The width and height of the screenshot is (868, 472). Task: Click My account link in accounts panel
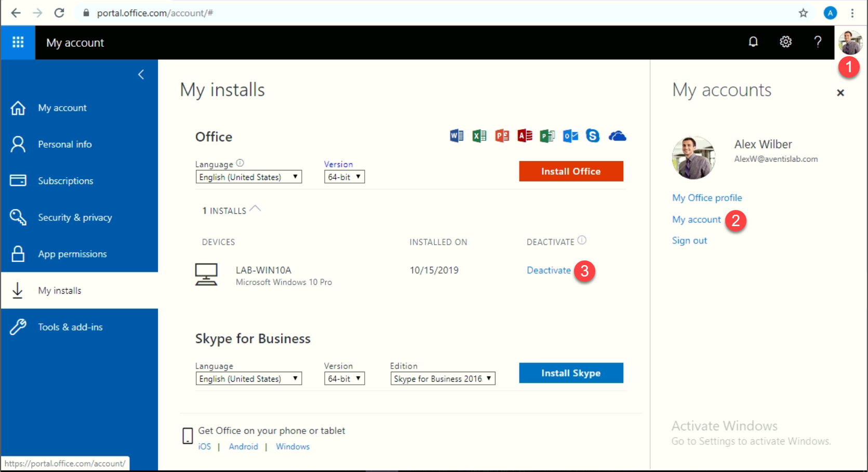[697, 219]
